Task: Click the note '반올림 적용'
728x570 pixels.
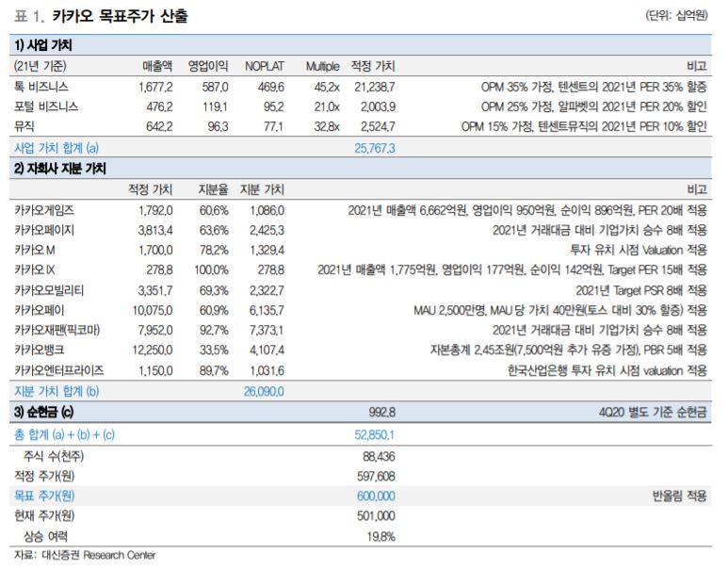Action: coord(679,497)
